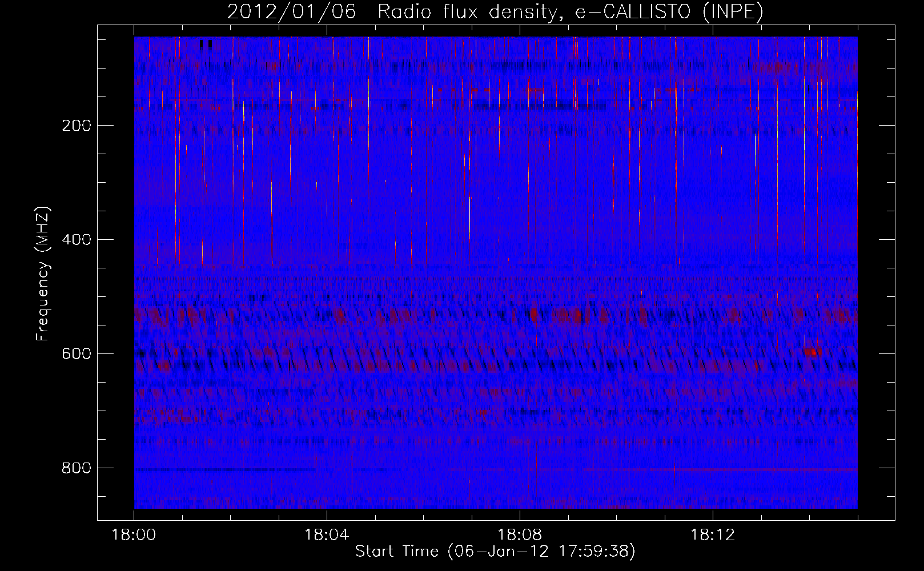924x571 pixels.
Task: Click the 'Frequency (MHZ)' axis label
Action: pyautogui.click(x=43, y=274)
